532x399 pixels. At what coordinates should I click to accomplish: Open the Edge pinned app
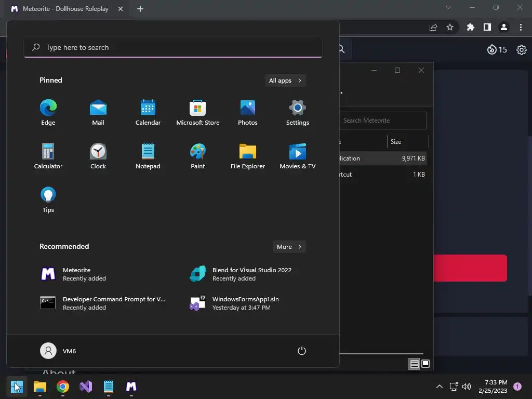(x=48, y=113)
